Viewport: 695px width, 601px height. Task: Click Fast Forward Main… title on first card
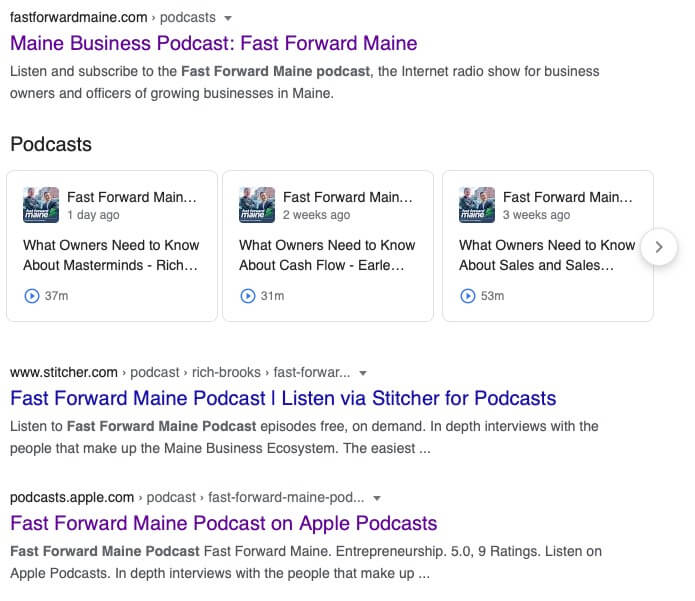point(132,197)
